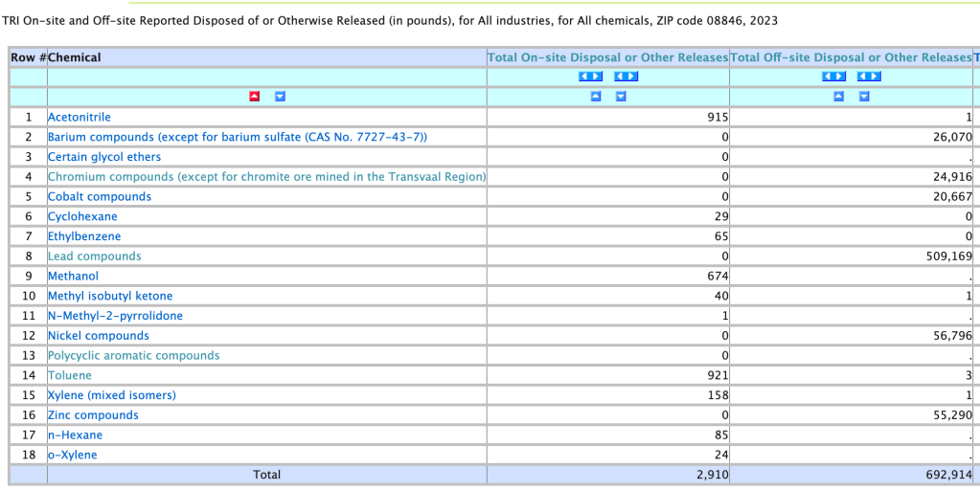Sort Chemical column ascending with red arrow
The width and height of the screenshot is (980, 490).
[x=254, y=97]
